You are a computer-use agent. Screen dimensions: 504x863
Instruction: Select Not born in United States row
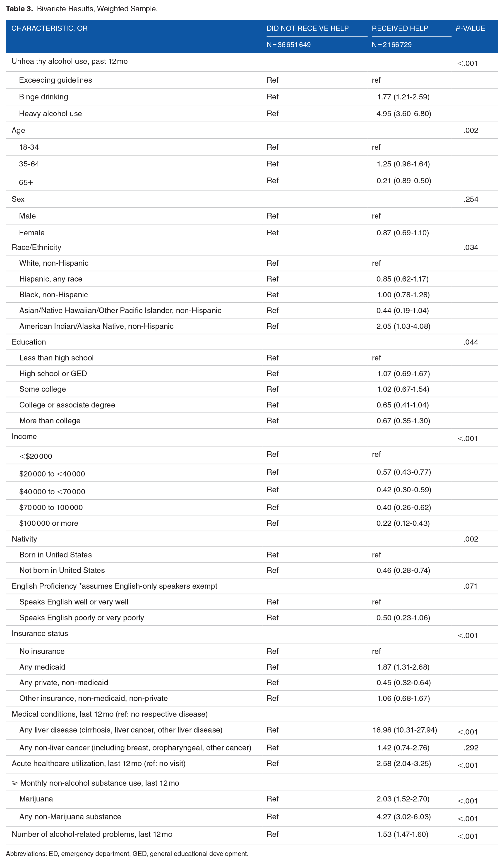(x=252, y=570)
